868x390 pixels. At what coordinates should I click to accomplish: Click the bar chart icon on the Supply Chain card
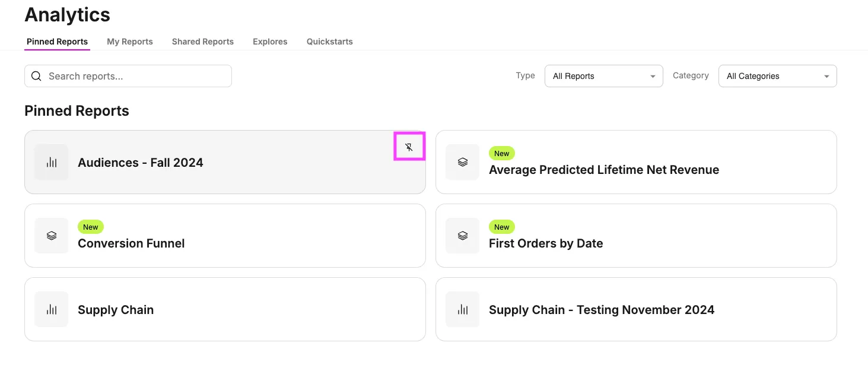click(x=52, y=309)
